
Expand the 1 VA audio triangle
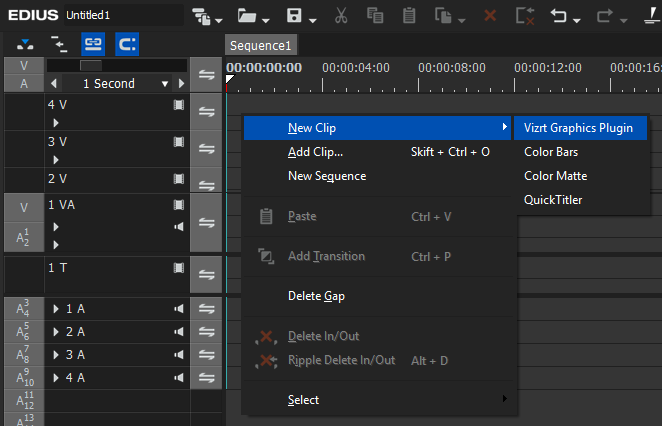pyautogui.click(x=56, y=244)
